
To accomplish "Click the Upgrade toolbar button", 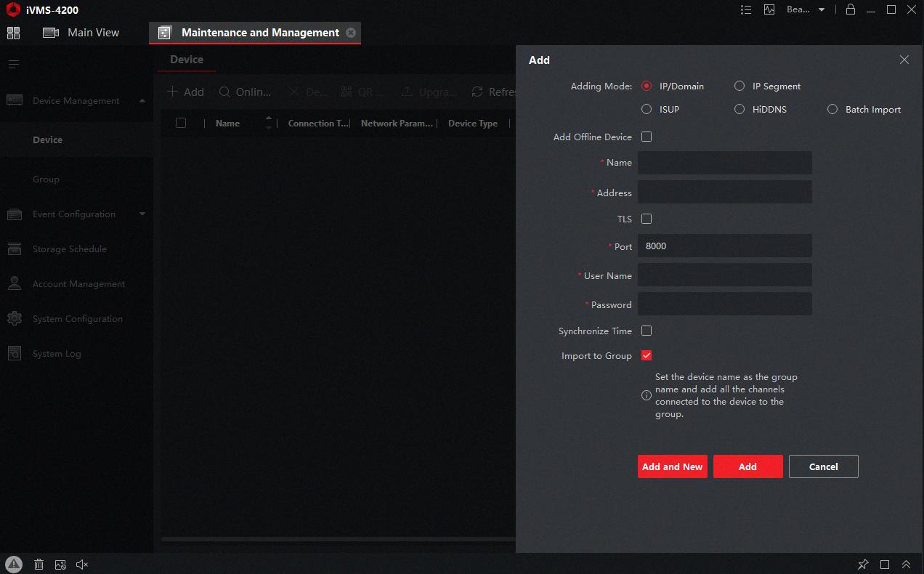I will click(x=429, y=92).
